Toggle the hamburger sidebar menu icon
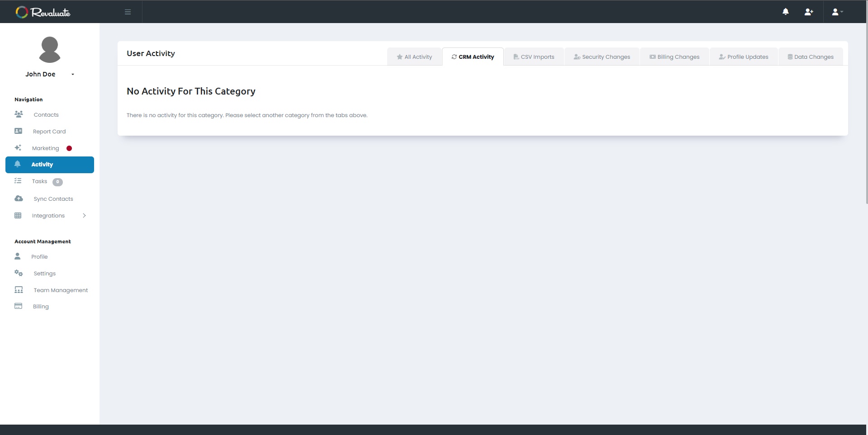This screenshot has width=868, height=435. (128, 12)
